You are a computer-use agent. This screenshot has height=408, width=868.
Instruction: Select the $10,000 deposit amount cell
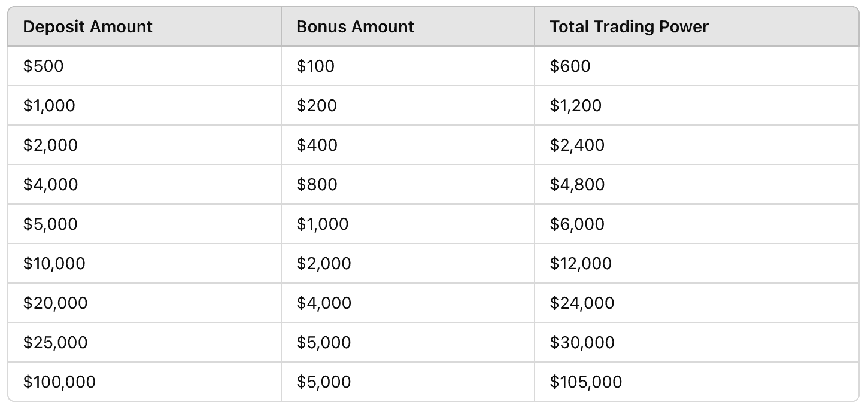[x=54, y=263]
